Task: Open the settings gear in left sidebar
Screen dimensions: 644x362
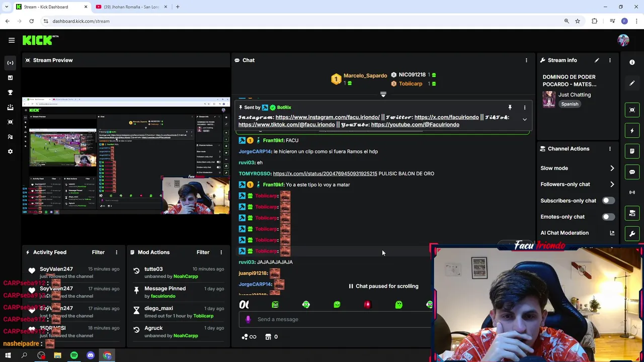Action: coord(10,151)
